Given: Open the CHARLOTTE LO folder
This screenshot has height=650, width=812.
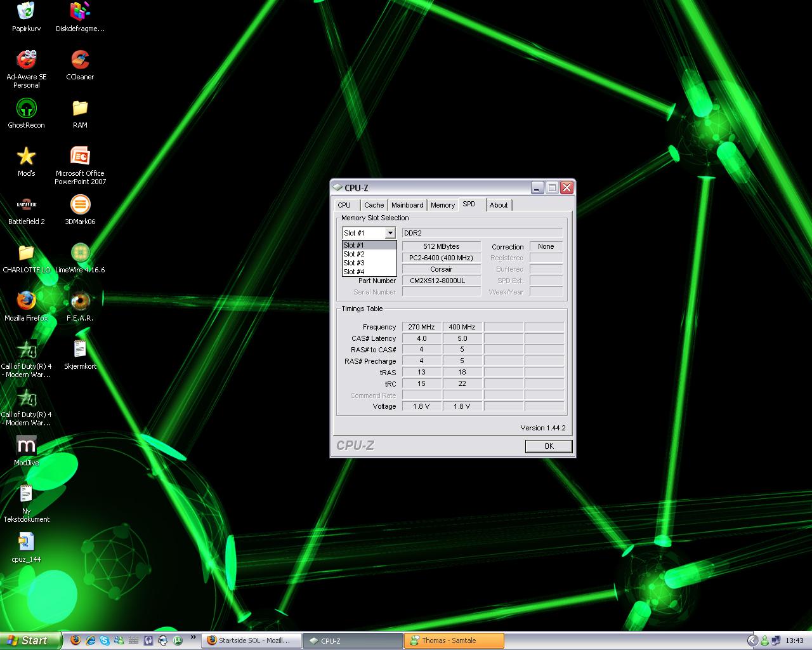Looking at the screenshot, I should coord(26,258).
